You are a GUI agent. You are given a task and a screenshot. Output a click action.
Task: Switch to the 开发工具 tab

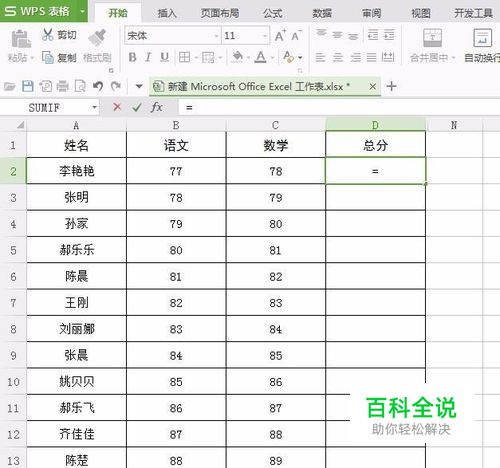[473, 13]
